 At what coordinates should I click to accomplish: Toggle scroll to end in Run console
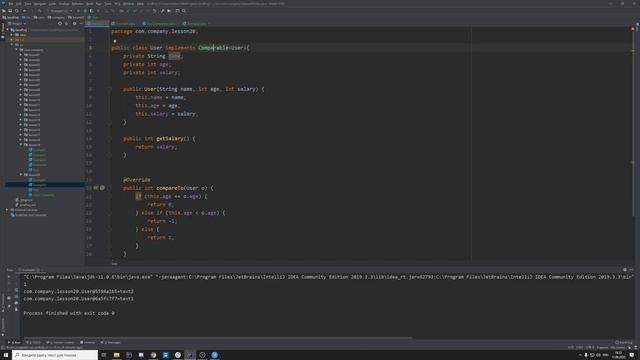point(16,297)
